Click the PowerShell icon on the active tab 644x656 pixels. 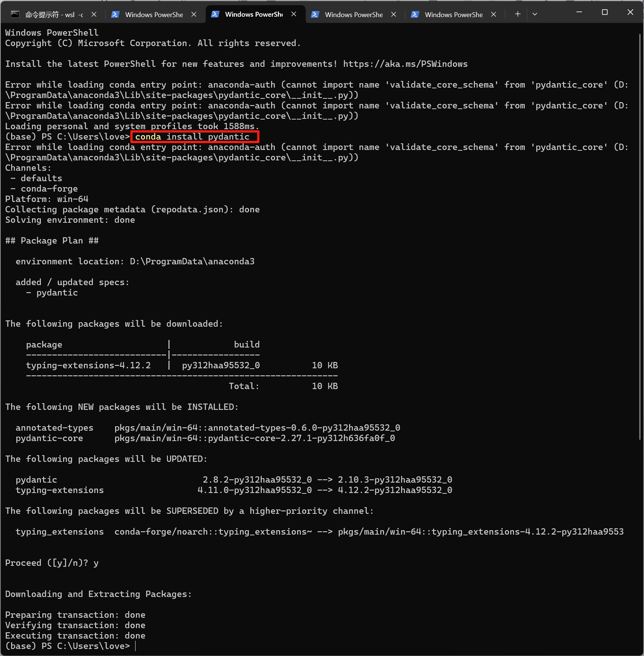click(215, 14)
